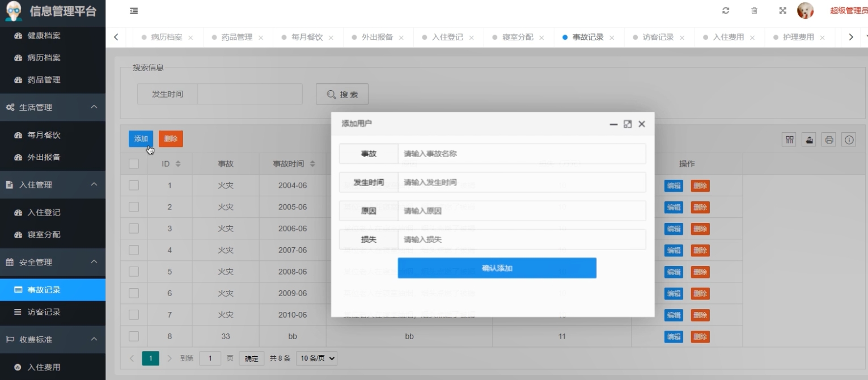Screen dimensions: 868x380
Task: Open the column filter grid icon
Action: pyautogui.click(x=789, y=140)
